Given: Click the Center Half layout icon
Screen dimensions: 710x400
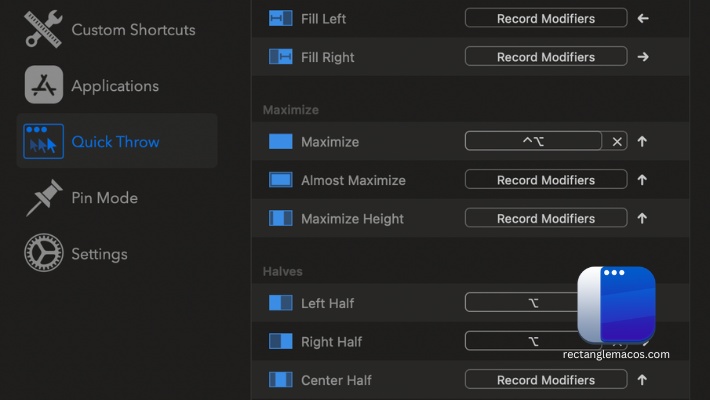Looking at the screenshot, I should click(x=280, y=380).
